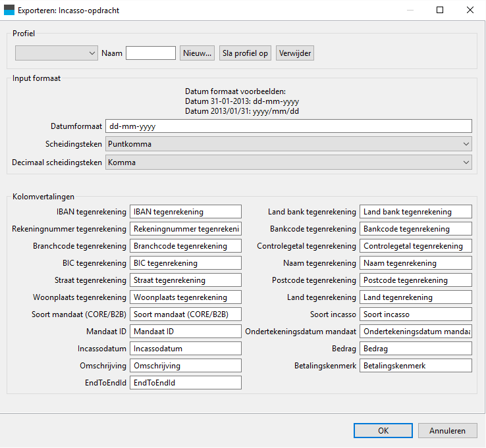Expand the Decimaal scheidingsteken dropdown
The image size is (486, 448).
click(x=288, y=162)
